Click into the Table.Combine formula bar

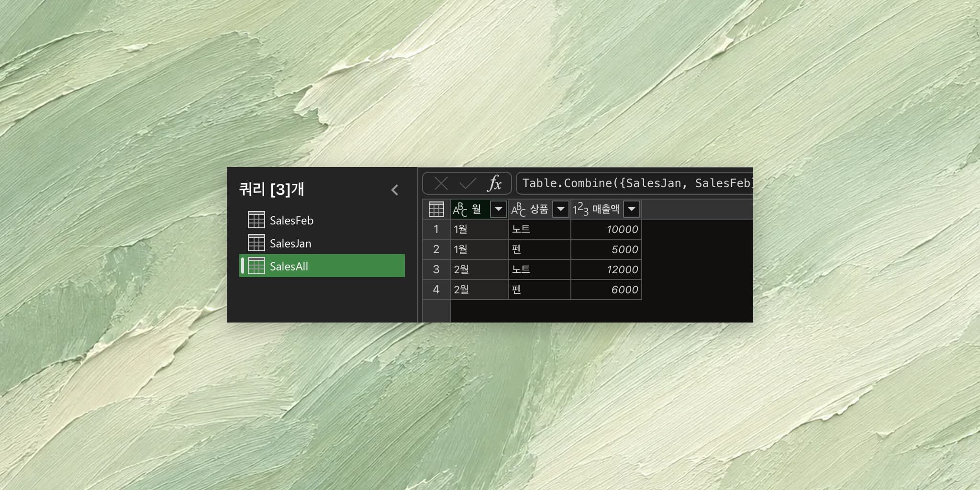point(635,183)
